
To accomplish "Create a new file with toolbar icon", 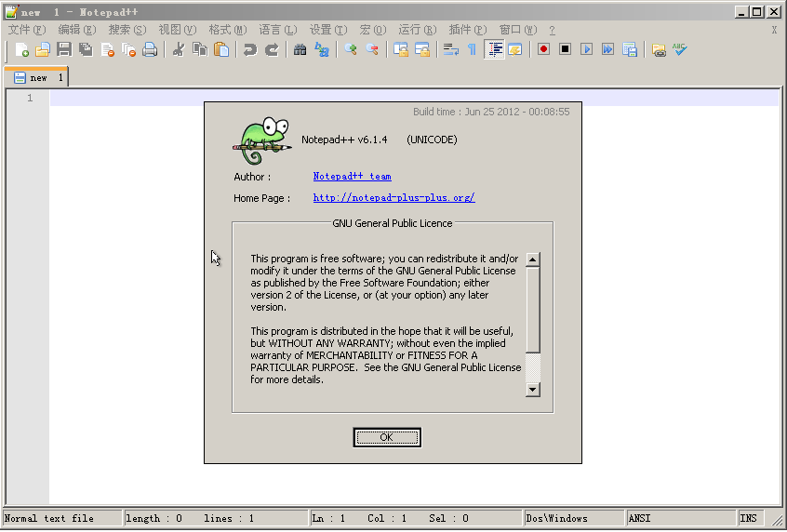I will (x=21, y=49).
